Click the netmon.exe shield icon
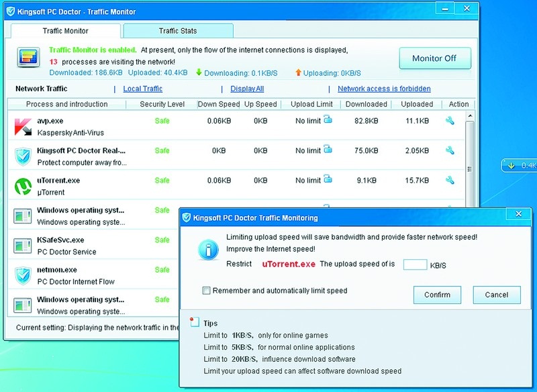The image size is (537, 392). point(23,276)
